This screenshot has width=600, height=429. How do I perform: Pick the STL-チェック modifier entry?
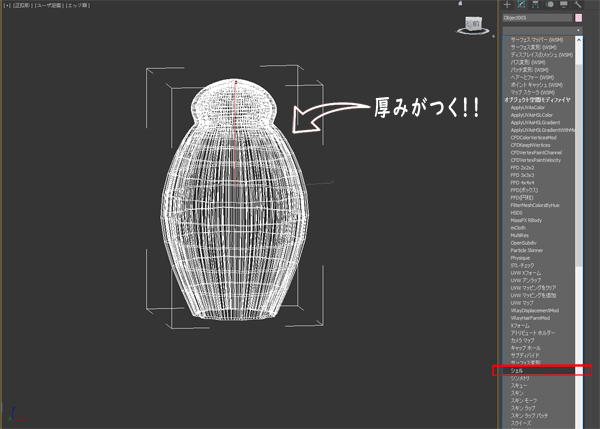pos(522,267)
